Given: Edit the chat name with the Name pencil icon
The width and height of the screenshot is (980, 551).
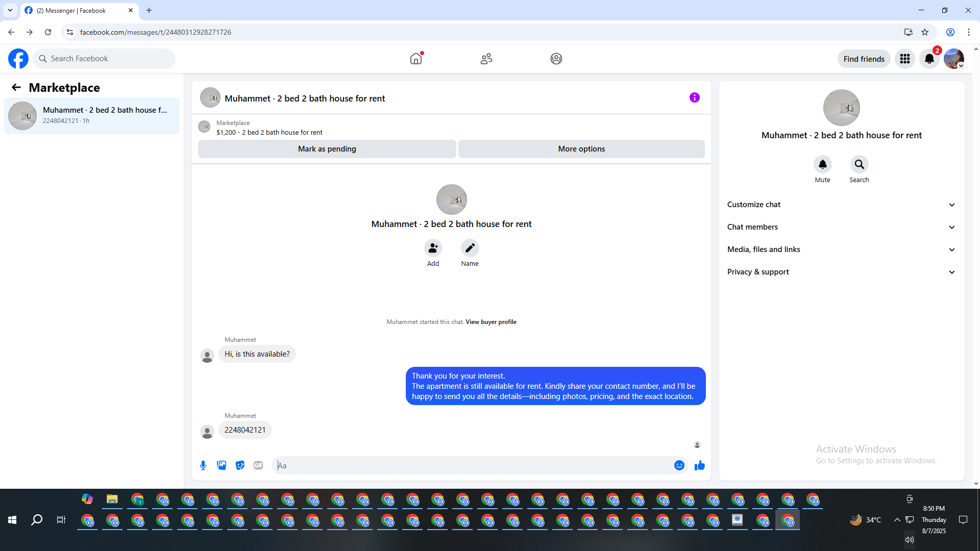Looking at the screenshot, I should pos(470,248).
